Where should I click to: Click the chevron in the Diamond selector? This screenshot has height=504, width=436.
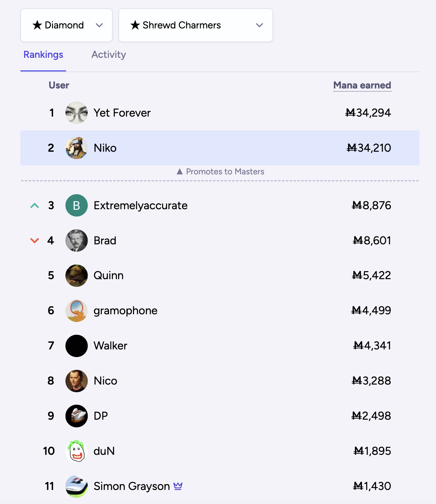pos(99,25)
